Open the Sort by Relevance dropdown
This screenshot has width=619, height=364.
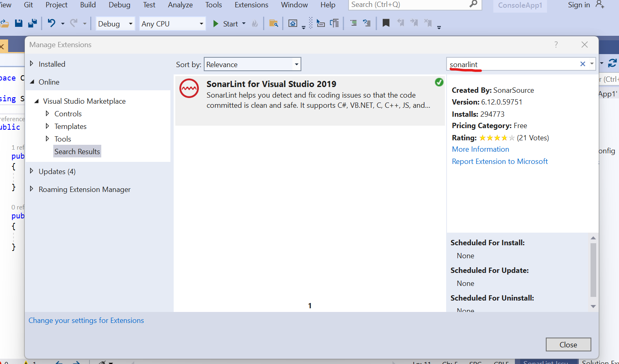pyautogui.click(x=252, y=64)
